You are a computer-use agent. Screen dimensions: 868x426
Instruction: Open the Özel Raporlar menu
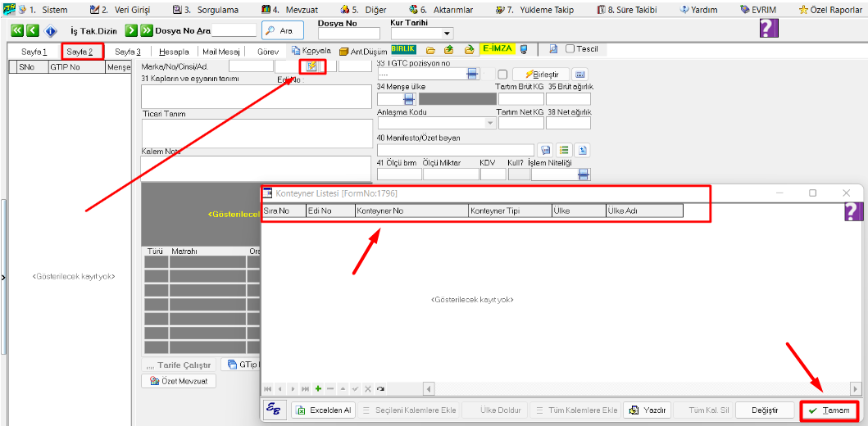point(831,9)
